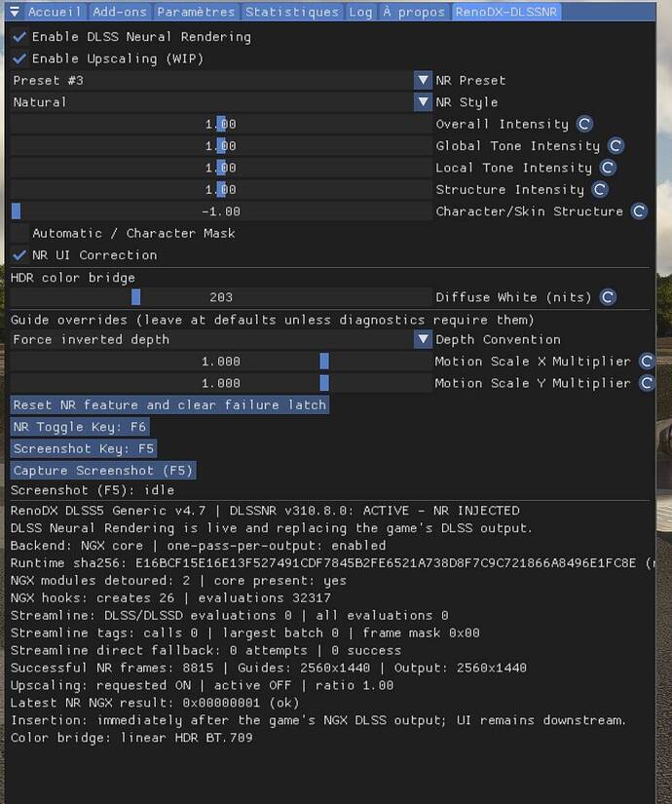672x804 pixels.
Task: Click the 'NGX modules detoured: 2' line
Action: tap(178, 581)
